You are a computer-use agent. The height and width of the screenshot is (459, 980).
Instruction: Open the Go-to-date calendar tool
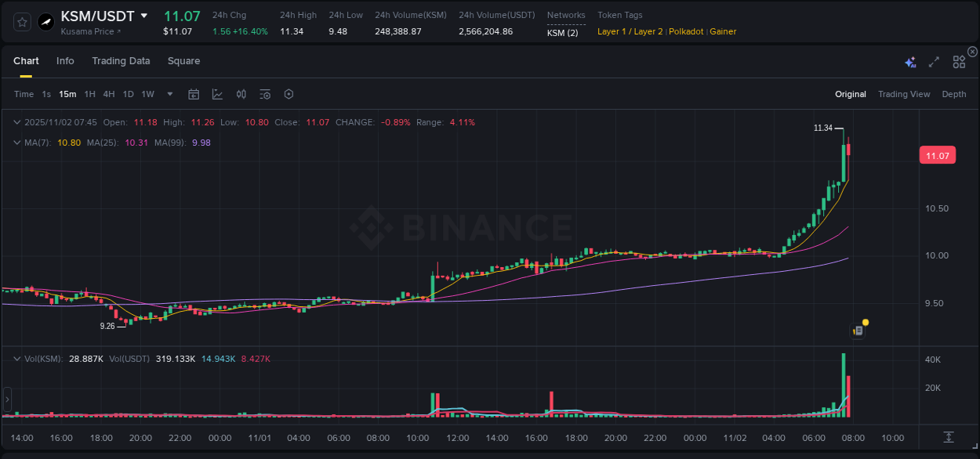click(x=194, y=94)
